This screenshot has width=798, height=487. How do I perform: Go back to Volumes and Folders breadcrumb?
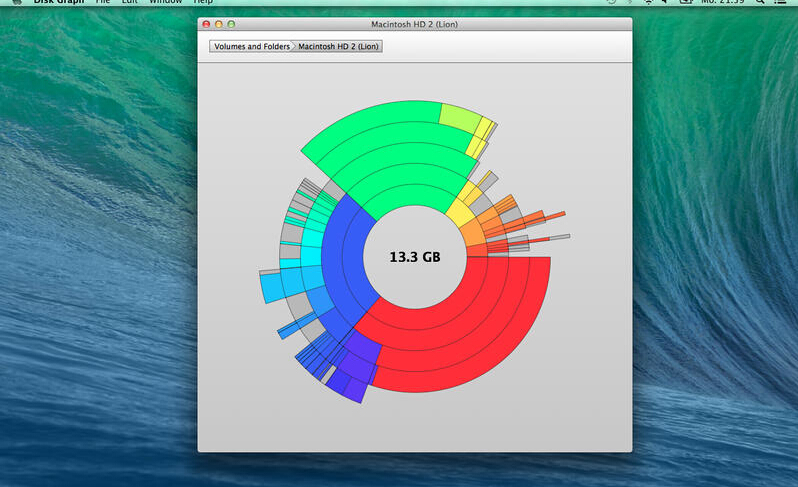[251, 46]
